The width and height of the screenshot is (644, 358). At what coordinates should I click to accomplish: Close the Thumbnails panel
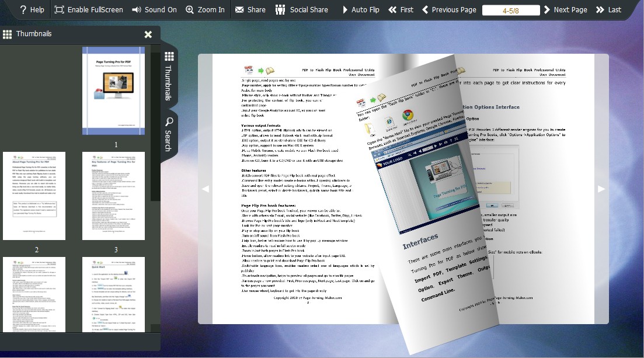(148, 34)
